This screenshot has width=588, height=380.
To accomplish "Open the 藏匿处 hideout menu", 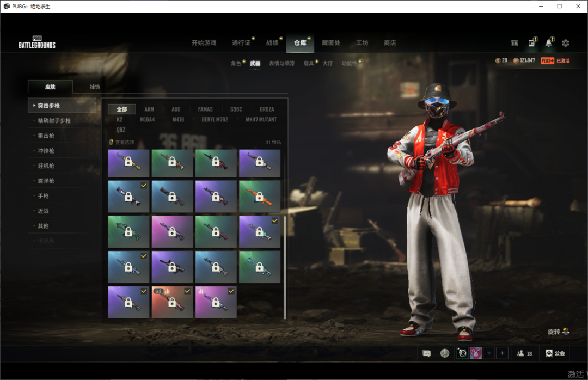I will pos(331,43).
